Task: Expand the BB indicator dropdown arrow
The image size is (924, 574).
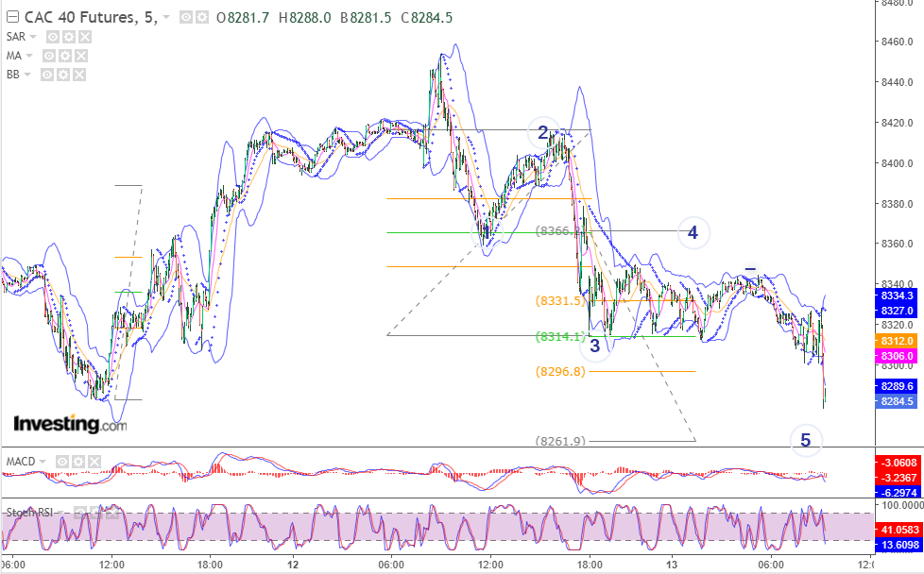Action: [x=27, y=75]
